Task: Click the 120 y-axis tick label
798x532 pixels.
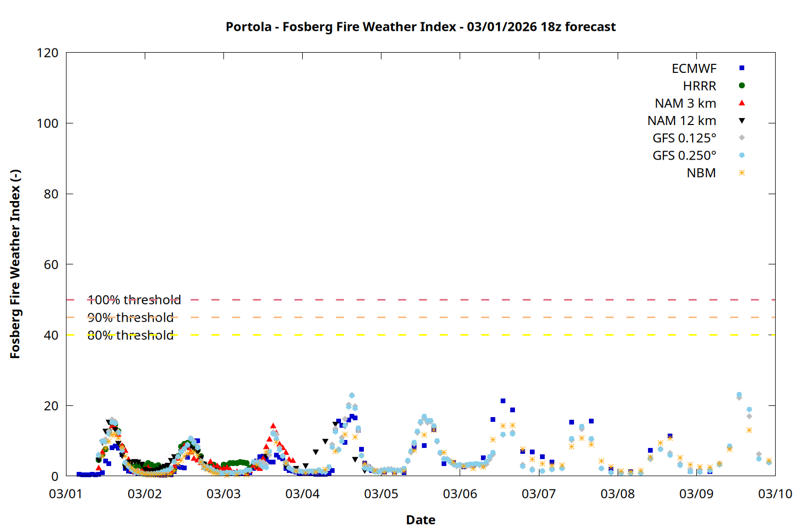Action: coord(47,53)
